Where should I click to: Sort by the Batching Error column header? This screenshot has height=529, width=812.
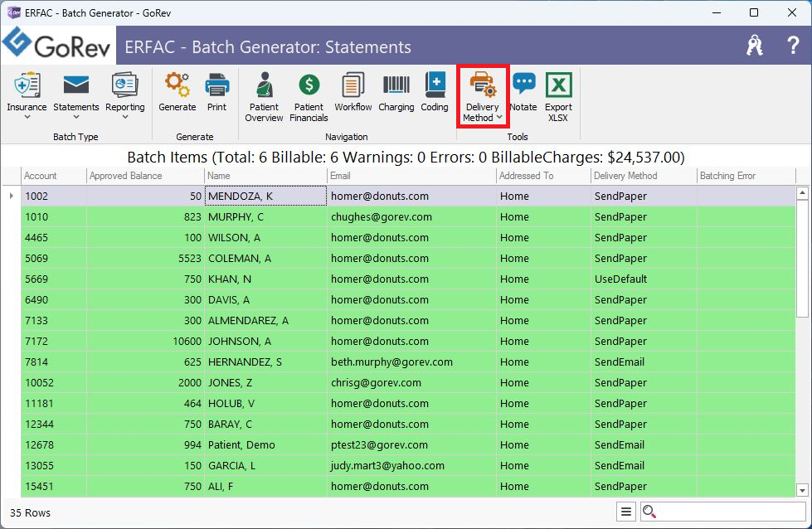tap(746, 176)
